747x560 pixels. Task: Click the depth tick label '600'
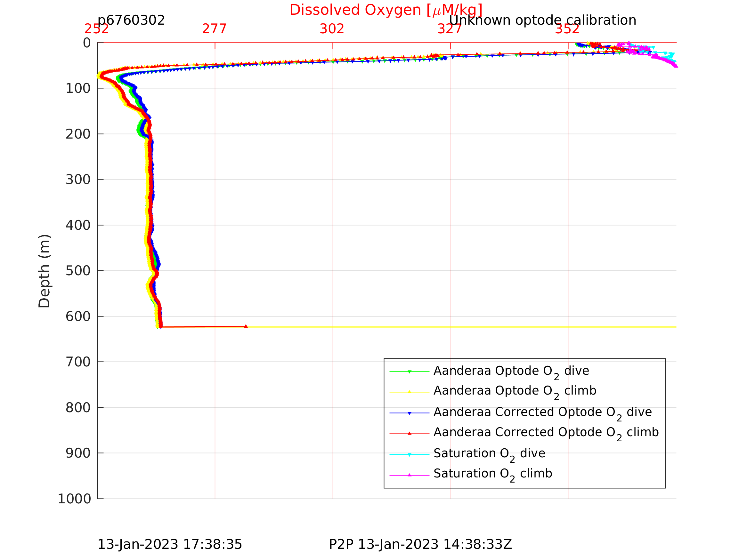(x=78, y=316)
